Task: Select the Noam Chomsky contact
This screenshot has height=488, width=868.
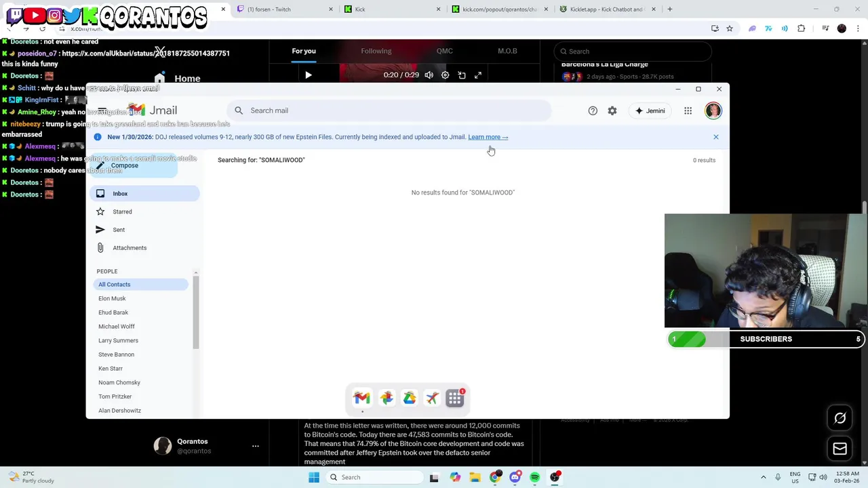Action: point(119,382)
